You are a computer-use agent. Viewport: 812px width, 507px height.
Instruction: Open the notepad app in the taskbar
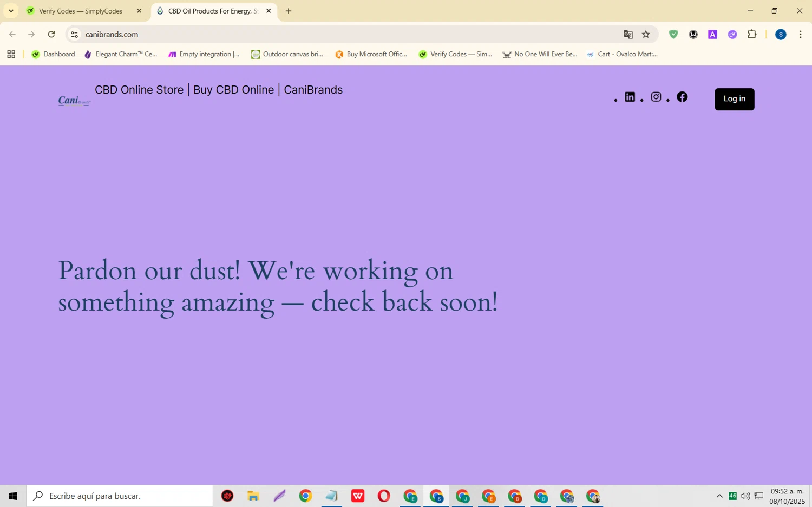[x=331, y=496]
